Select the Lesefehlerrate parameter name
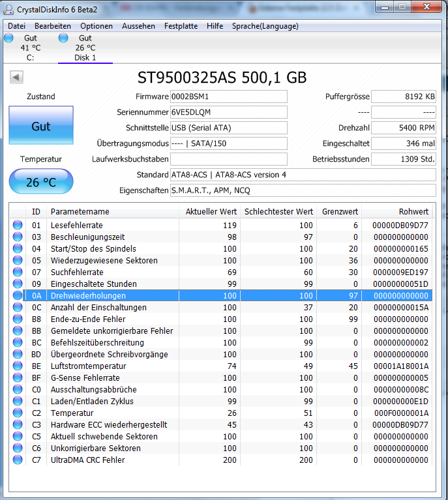The width and height of the screenshot is (448, 500). click(76, 226)
